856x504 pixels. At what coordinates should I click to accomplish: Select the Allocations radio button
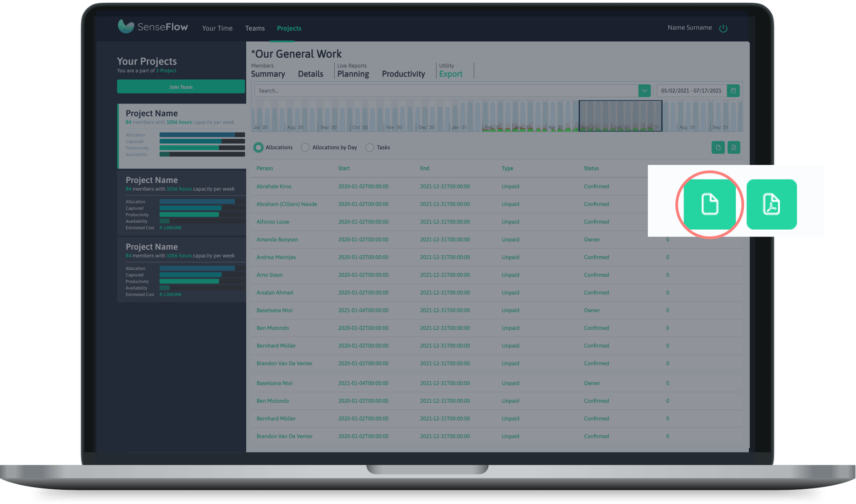259,148
